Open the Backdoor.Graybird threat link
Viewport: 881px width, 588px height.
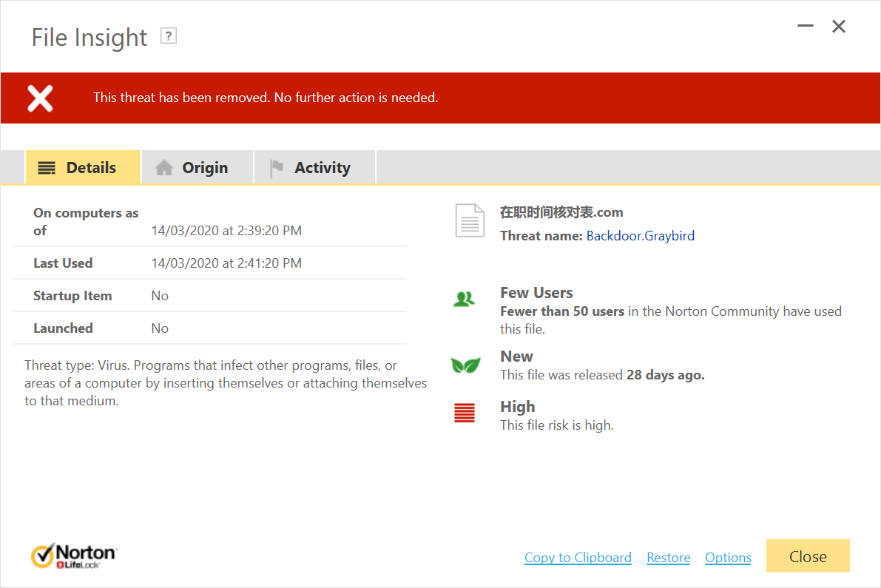[640, 236]
